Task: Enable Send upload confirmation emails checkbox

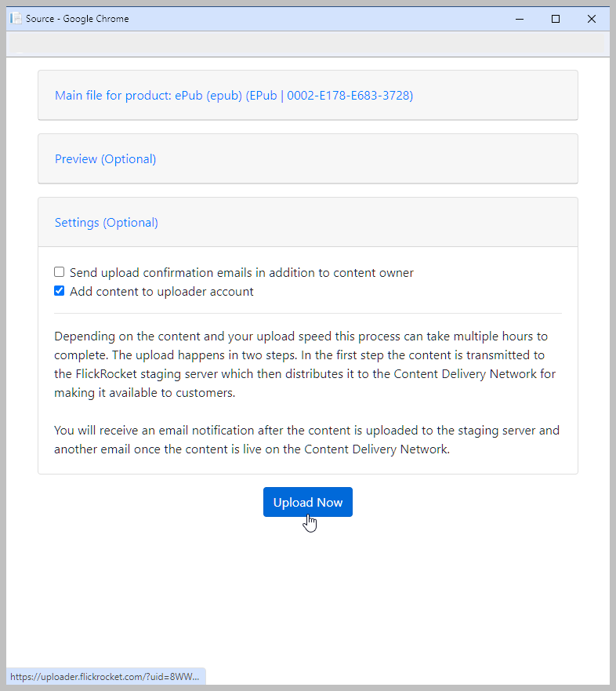Action: click(60, 272)
